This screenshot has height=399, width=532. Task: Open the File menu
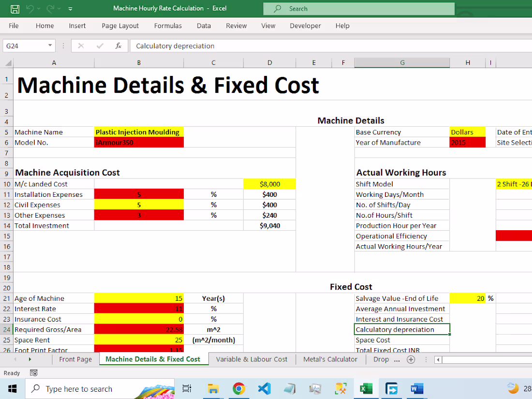coord(14,26)
